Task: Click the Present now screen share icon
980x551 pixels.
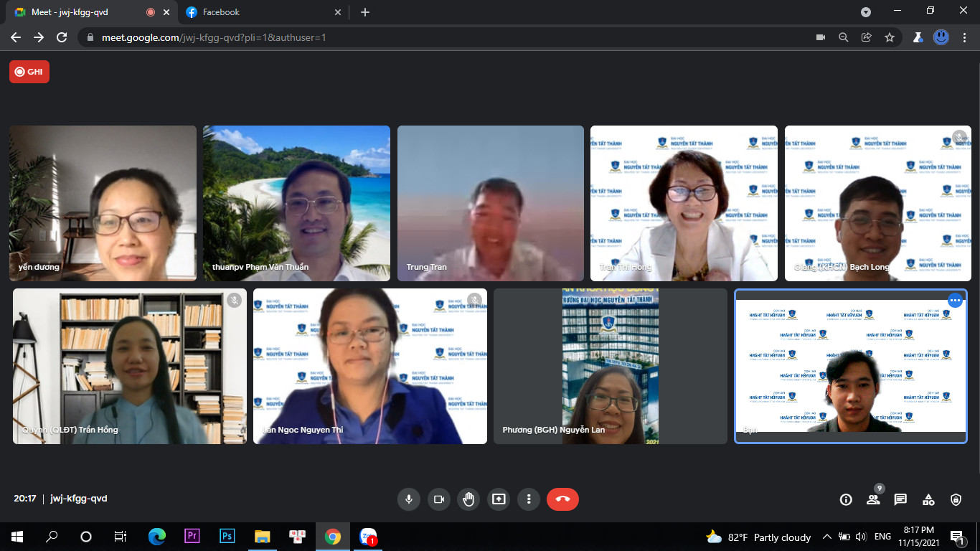Action: pyautogui.click(x=499, y=499)
